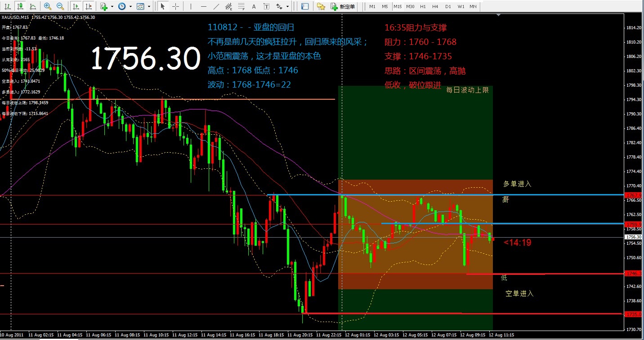Set chart timeframe to M5
The image size is (644, 340).
(x=385, y=6)
